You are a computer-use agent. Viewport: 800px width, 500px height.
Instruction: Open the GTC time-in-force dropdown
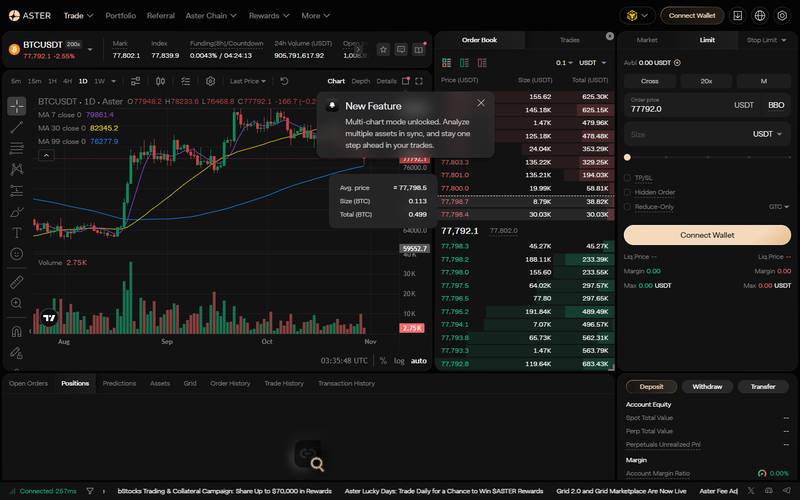tap(779, 207)
